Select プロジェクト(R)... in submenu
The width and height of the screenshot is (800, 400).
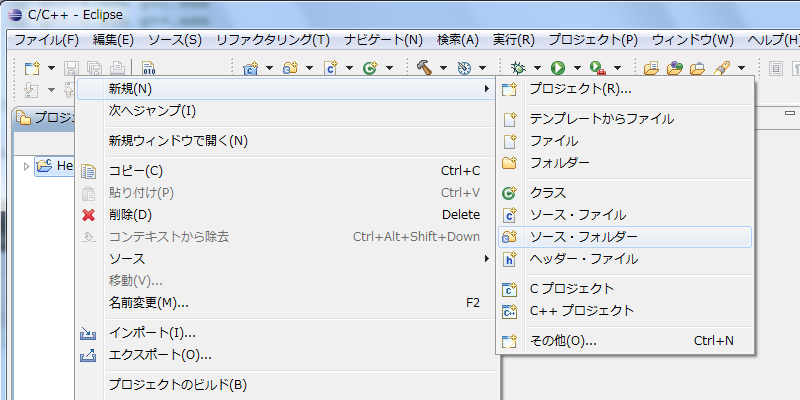[624, 89]
